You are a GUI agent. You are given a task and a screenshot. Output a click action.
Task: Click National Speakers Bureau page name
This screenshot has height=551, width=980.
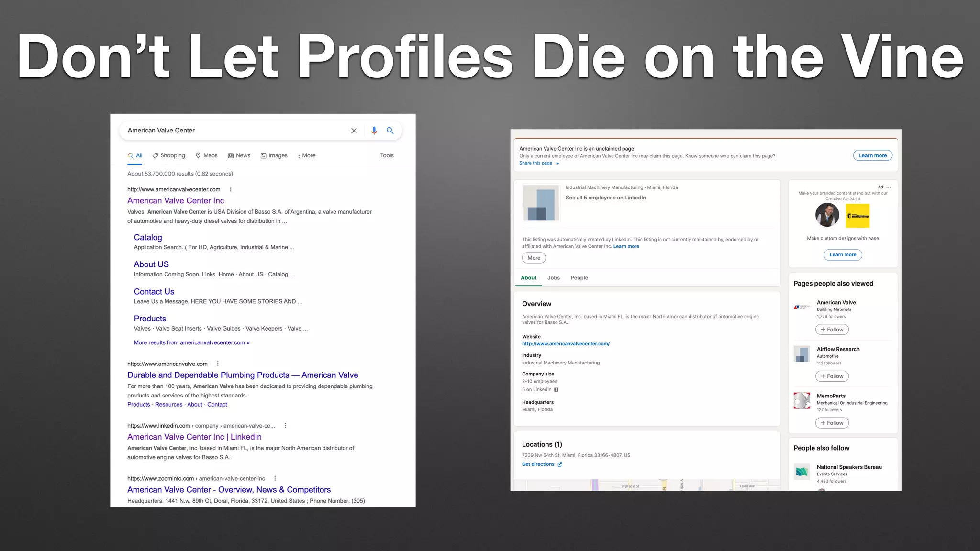pos(849,467)
